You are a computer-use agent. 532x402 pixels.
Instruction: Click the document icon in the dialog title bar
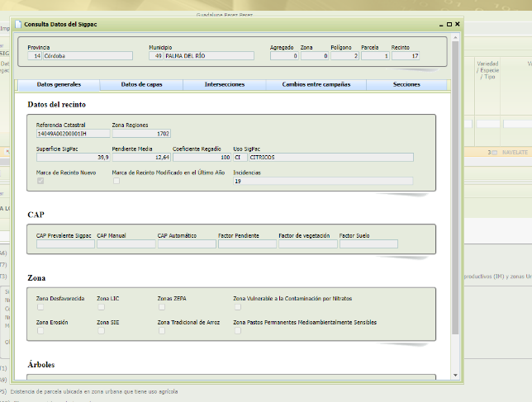[x=20, y=25]
